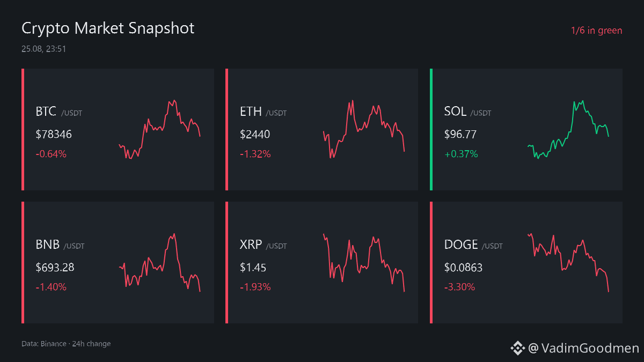Image resolution: width=644 pixels, height=362 pixels.
Task: Click the green accent bar on SOL card
Action: [x=431, y=129]
